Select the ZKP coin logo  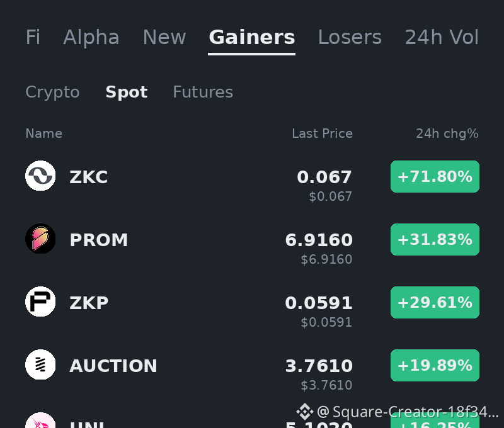[x=40, y=301]
